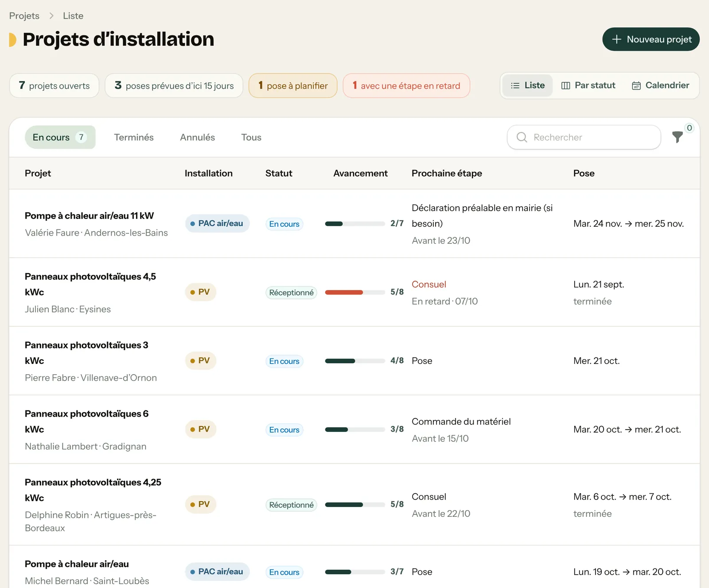Show the Tous tab
This screenshot has width=709, height=588.
tap(251, 137)
